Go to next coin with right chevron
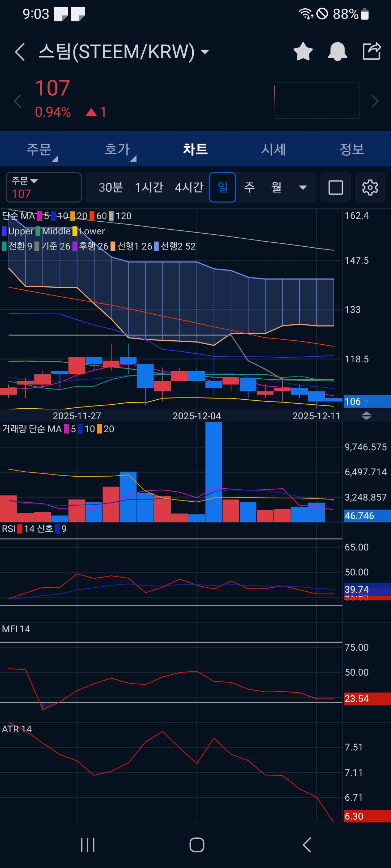Viewport: 391px width, 868px height. tap(375, 101)
